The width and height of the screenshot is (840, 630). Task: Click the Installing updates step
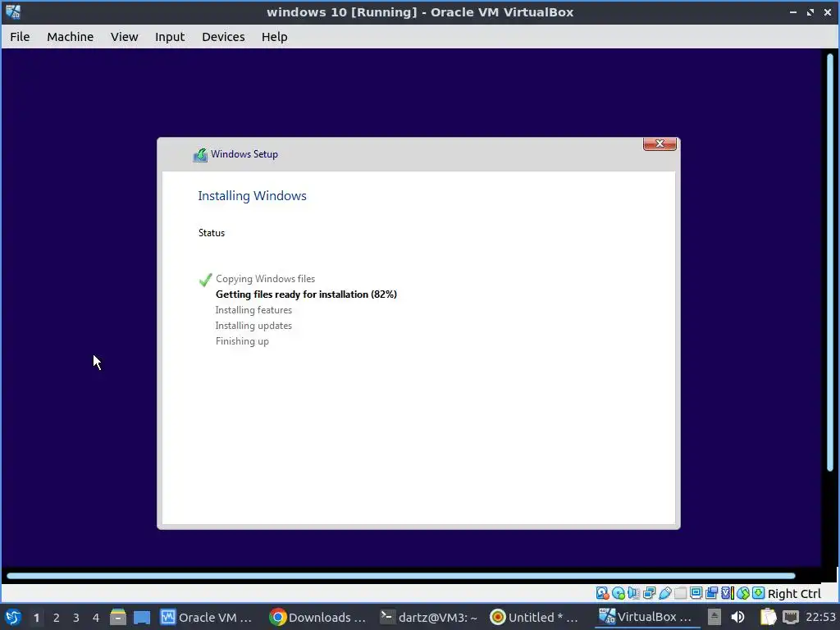[x=253, y=325]
